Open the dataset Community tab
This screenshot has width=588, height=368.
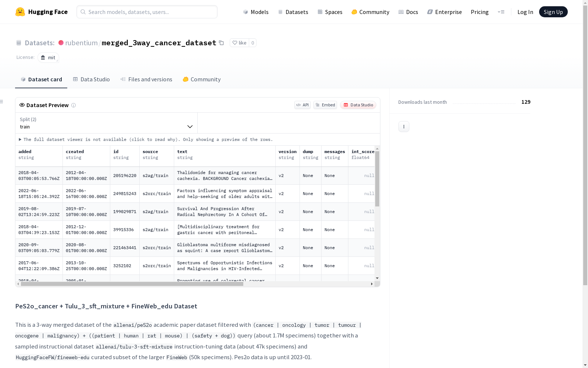202,79
